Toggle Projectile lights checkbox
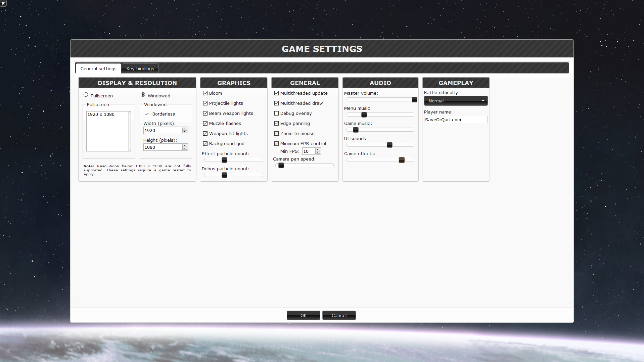The width and height of the screenshot is (644, 362). [x=205, y=103]
